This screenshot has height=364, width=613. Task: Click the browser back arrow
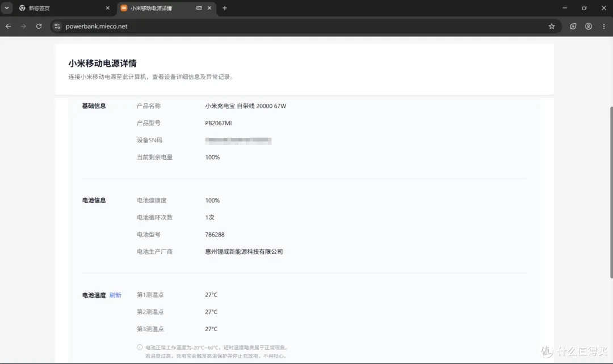pos(8,26)
